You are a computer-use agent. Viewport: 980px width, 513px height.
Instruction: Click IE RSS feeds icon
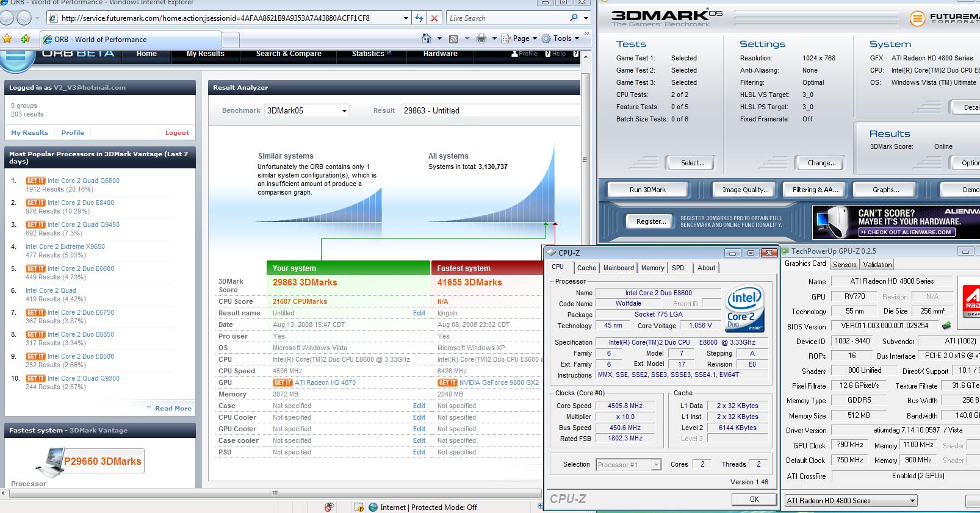click(x=453, y=38)
